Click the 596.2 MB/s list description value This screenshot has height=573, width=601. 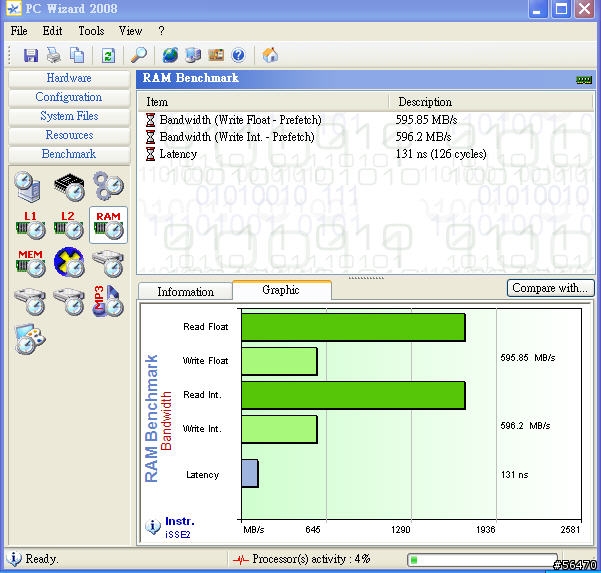[423, 137]
